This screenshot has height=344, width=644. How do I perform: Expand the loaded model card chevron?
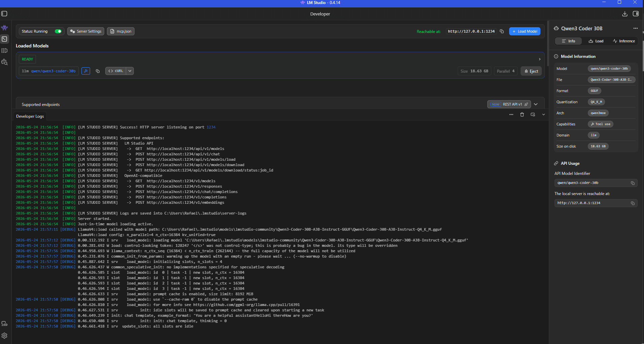(539, 59)
